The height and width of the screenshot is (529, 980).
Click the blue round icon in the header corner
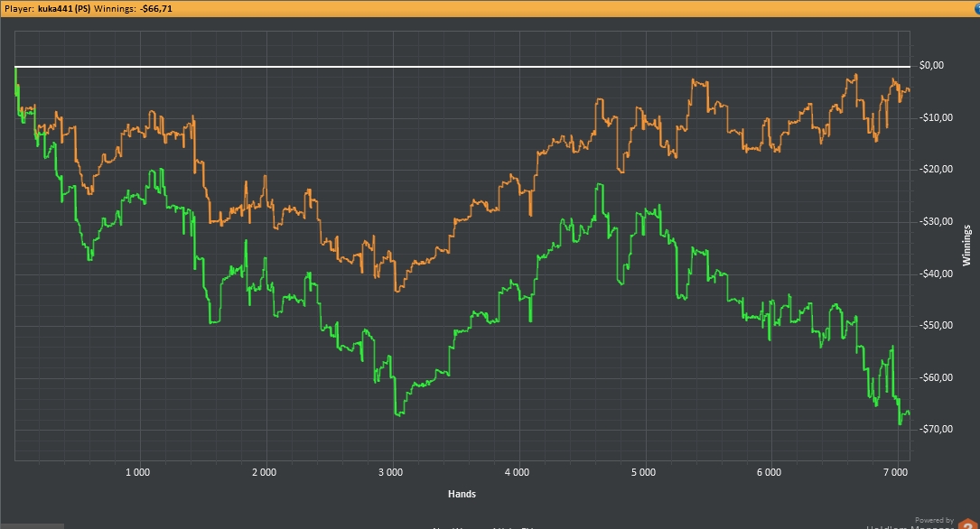click(x=976, y=7)
